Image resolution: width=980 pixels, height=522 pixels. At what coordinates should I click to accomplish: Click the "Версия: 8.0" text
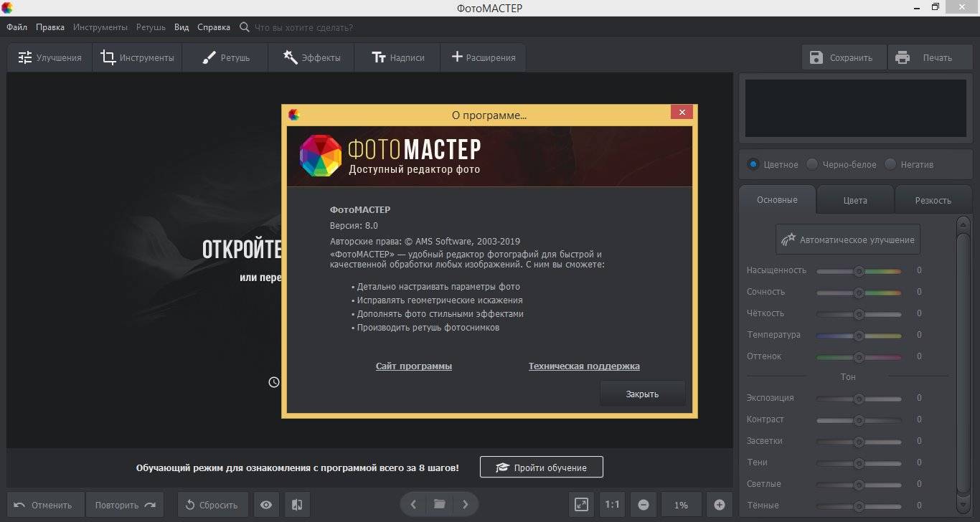(354, 226)
